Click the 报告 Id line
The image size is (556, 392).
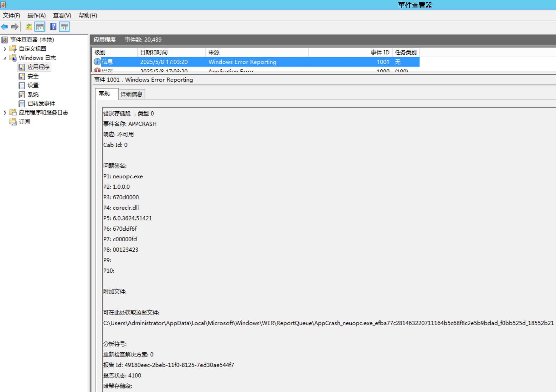click(168, 365)
